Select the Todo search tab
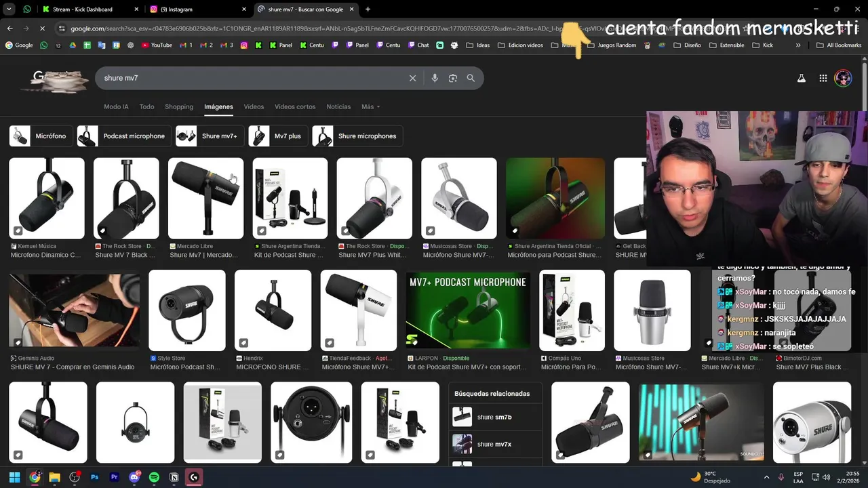The height and width of the screenshot is (488, 868). pos(146,107)
